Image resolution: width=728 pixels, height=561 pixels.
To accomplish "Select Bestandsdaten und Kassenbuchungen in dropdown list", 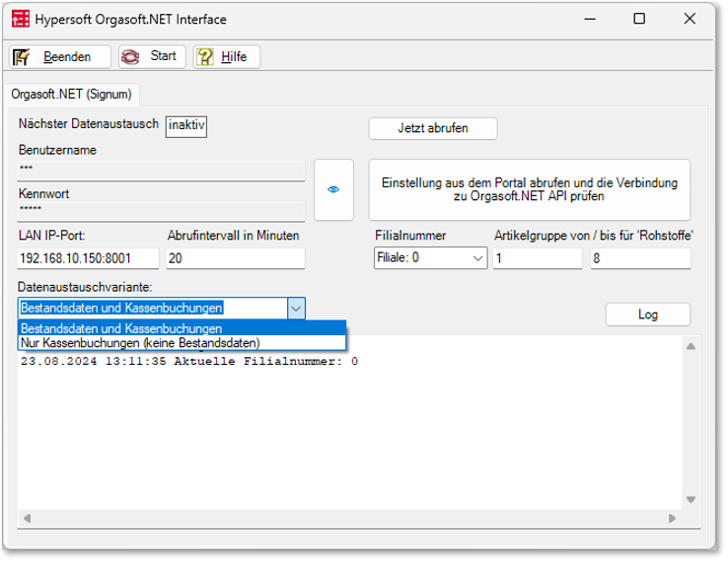I will coord(182,328).
